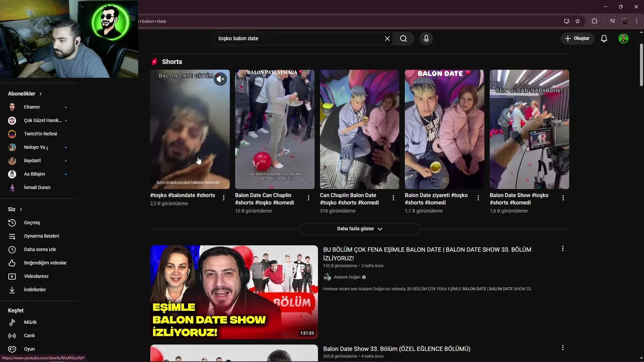Open Balon Date Show 33. Bölüm title
This screenshot has width=644, height=362.
pyautogui.click(x=396, y=348)
